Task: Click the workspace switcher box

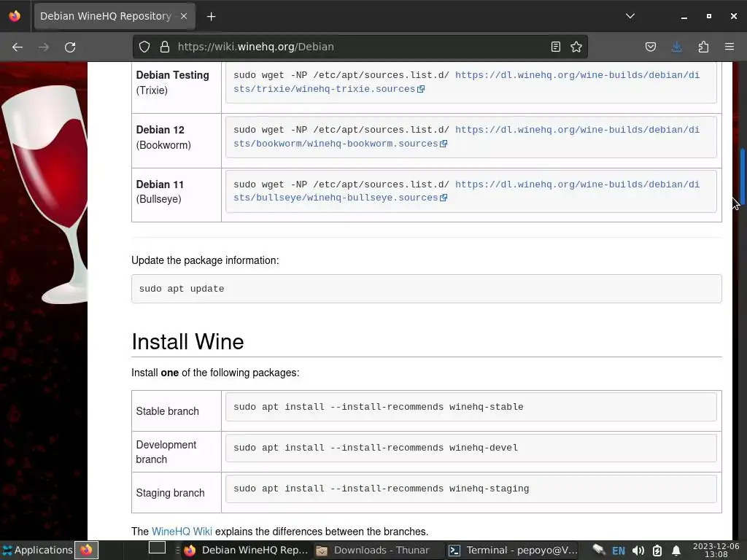Action: (158, 548)
